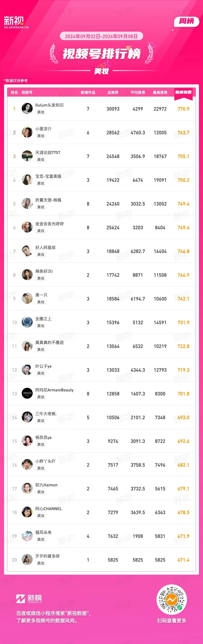
Task: Click the 新榜指数 column header
Action: pos(183,92)
